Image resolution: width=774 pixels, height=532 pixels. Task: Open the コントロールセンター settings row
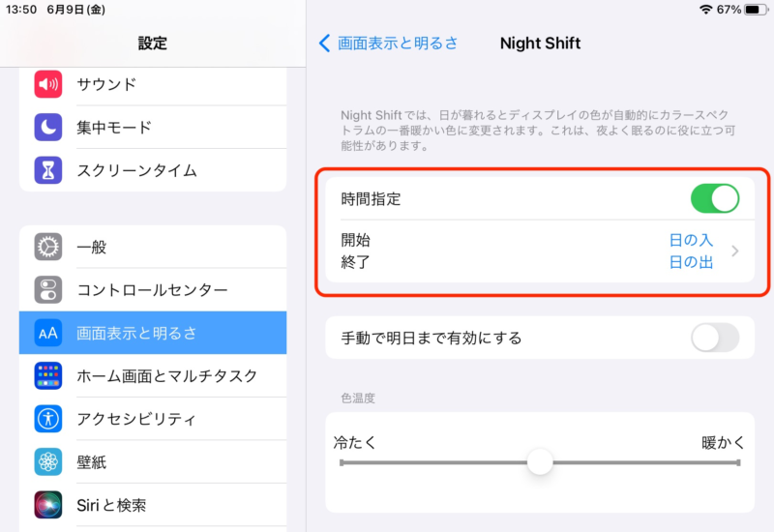pyautogui.click(x=152, y=289)
